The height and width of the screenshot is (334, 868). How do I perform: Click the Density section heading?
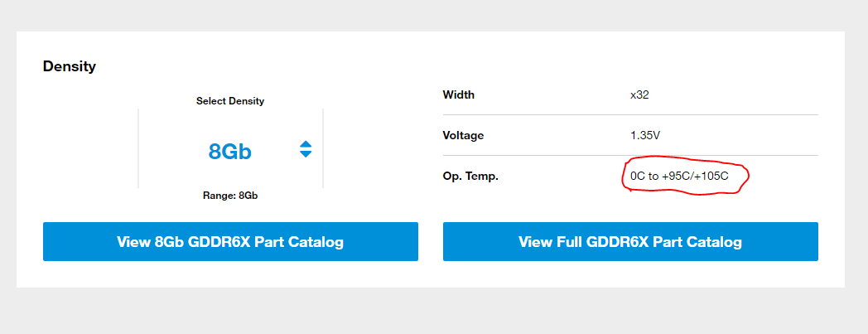[70, 66]
